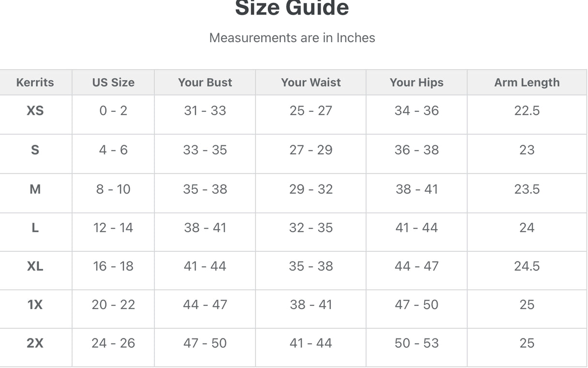The height and width of the screenshot is (368, 588).
Task: Click the Your Hips column header
Action: click(417, 82)
